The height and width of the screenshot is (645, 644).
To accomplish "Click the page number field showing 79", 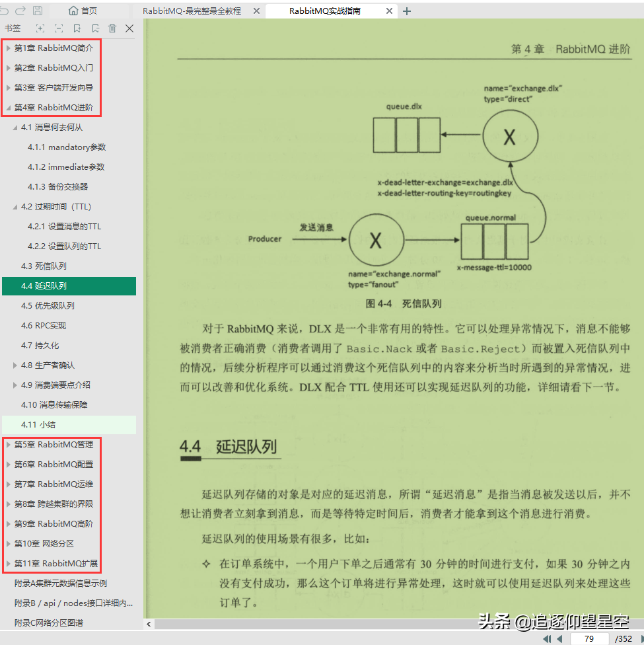I will (589, 638).
